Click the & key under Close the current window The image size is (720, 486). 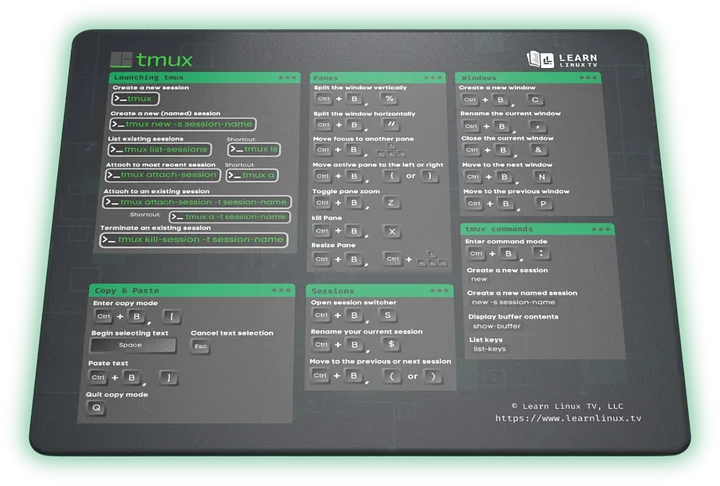[538, 150]
